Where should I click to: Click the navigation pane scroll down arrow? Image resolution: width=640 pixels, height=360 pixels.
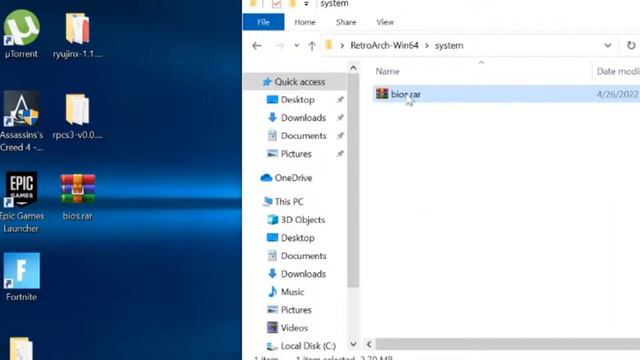point(353,344)
